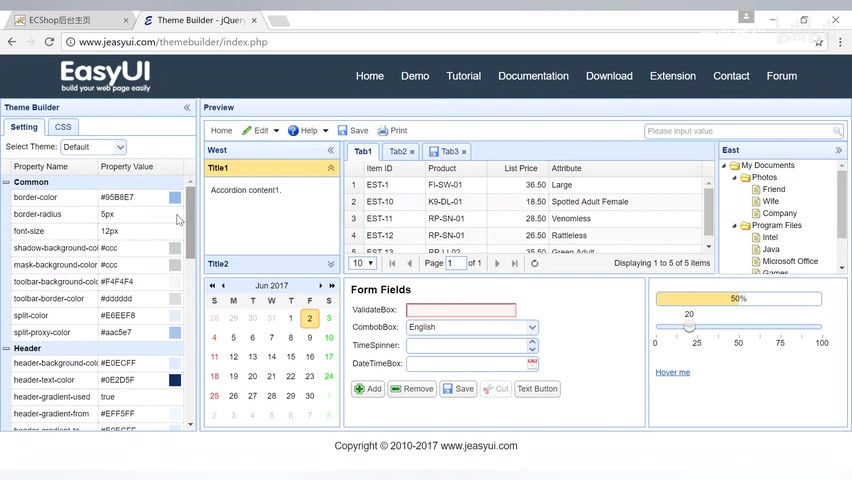Click the header-text-color swatch

point(175,380)
